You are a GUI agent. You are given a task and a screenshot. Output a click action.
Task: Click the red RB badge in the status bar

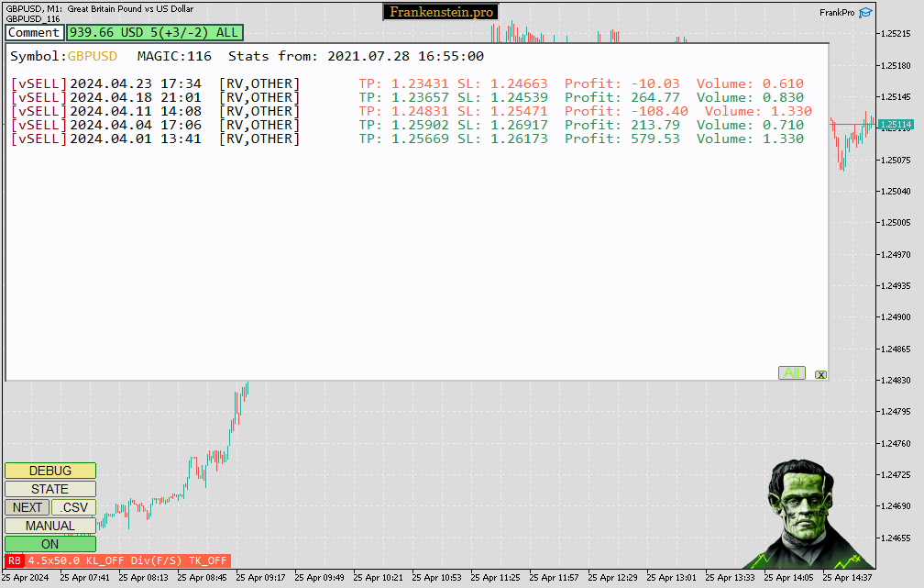[12, 561]
